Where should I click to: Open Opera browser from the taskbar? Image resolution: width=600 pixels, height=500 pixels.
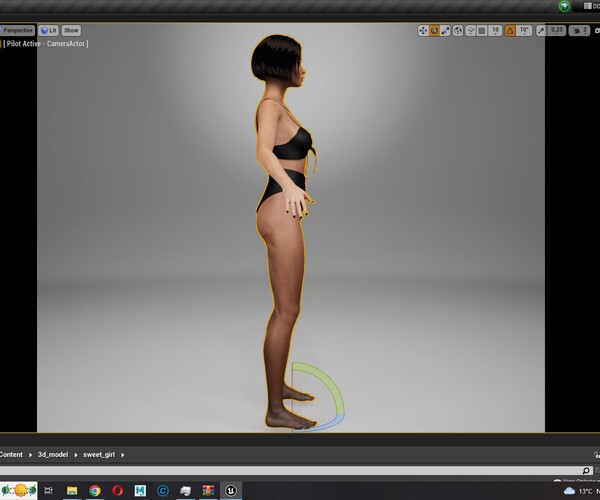tap(117, 490)
